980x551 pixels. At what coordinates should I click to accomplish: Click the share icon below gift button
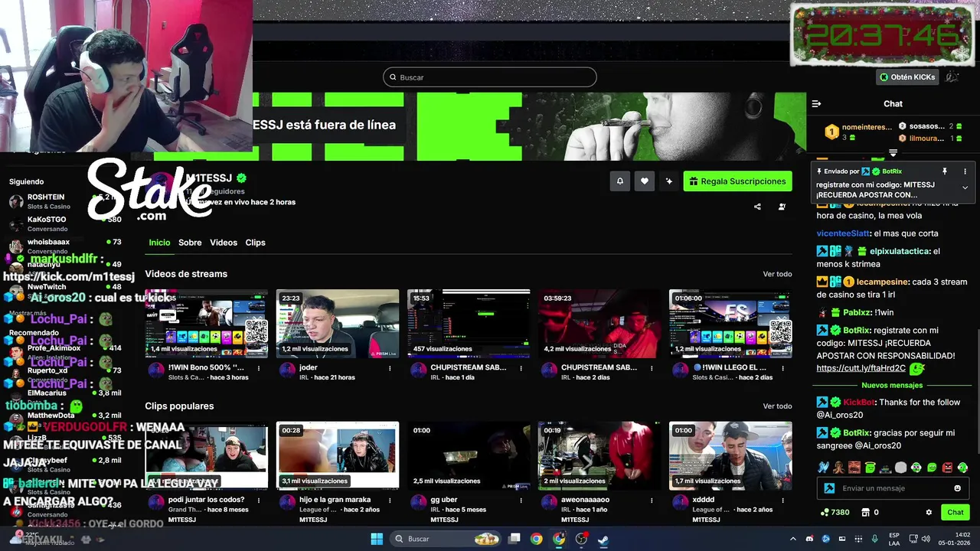tap(757, 207)
